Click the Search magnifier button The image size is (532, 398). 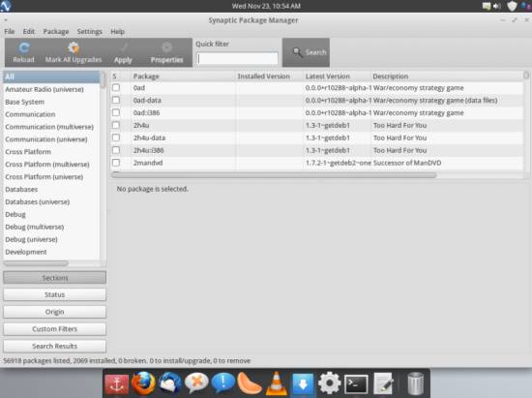click(x=306, y=52)
